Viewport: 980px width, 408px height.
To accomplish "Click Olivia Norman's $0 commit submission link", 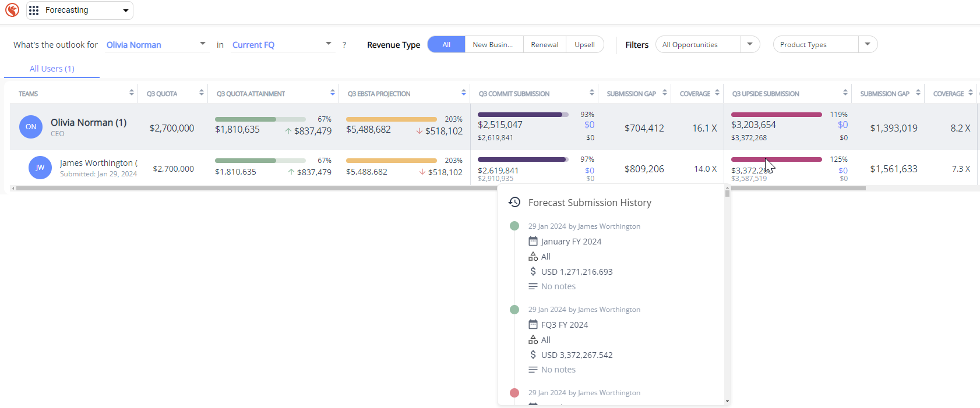I will pos(589,125).
